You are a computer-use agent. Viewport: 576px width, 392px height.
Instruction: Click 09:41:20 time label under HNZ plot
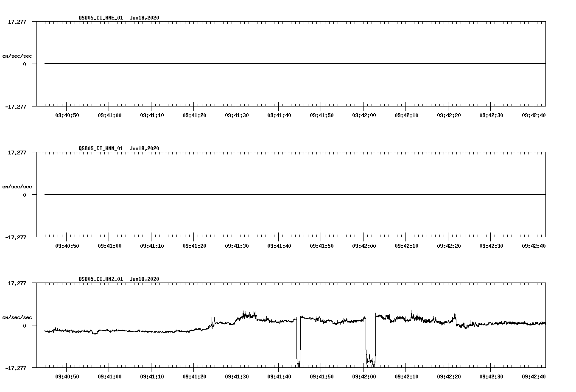click(x=194, y=377)
